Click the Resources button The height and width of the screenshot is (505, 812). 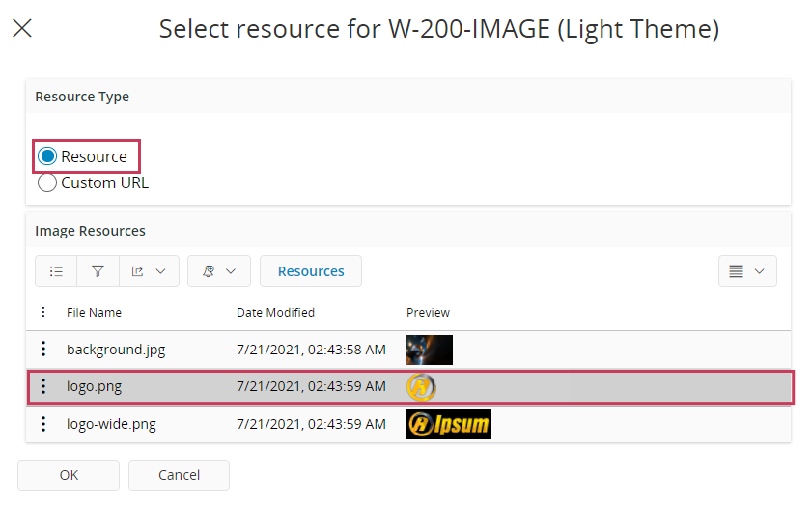click(311, 271)
